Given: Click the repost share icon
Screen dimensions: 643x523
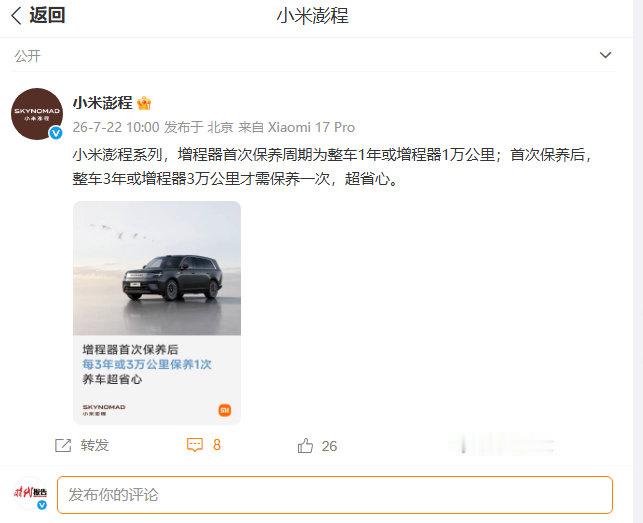Looking at the screenshot, I should [63, 445].
